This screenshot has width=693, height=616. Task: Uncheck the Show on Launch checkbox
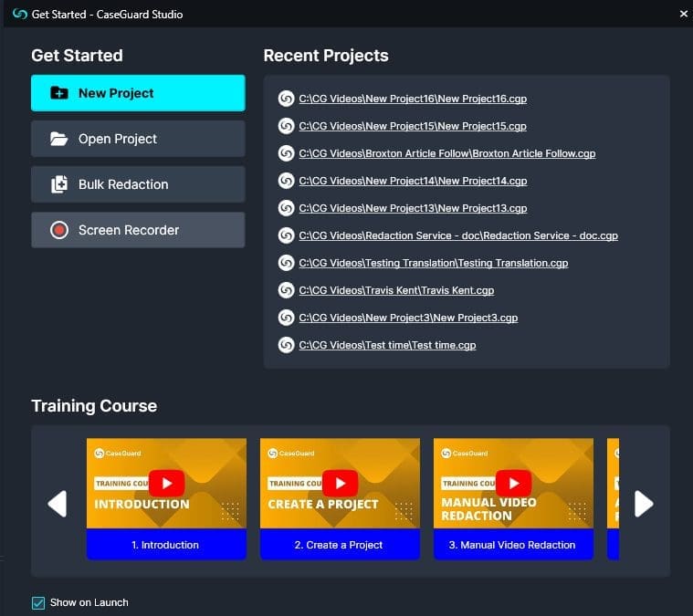(38, 602)
